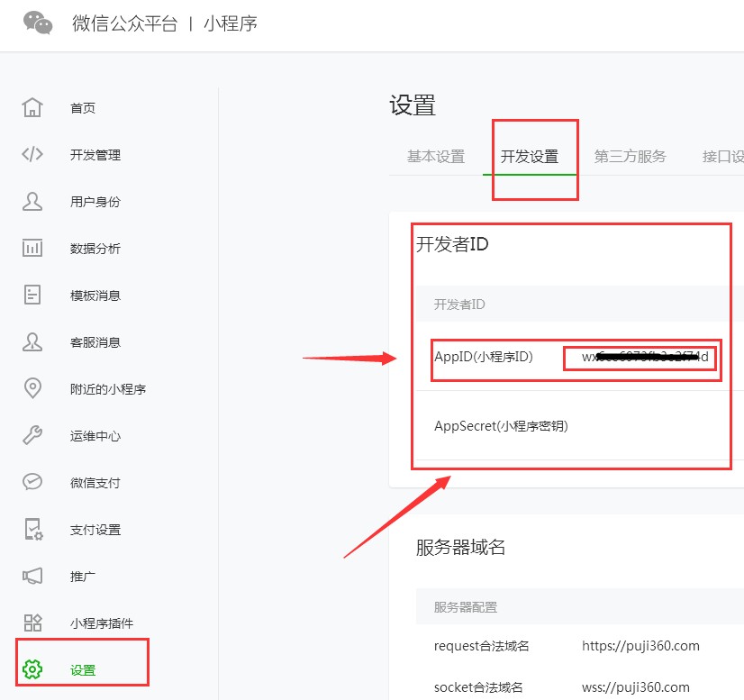The width and height of the screenshot is (744, 700).
Task: Click the 附近的小程序 location pin icon
Action: click(x=32, y=388)
